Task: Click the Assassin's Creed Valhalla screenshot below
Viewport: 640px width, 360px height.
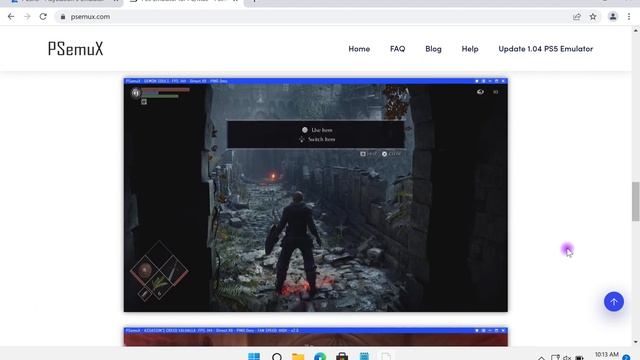Action: [316, 337]
